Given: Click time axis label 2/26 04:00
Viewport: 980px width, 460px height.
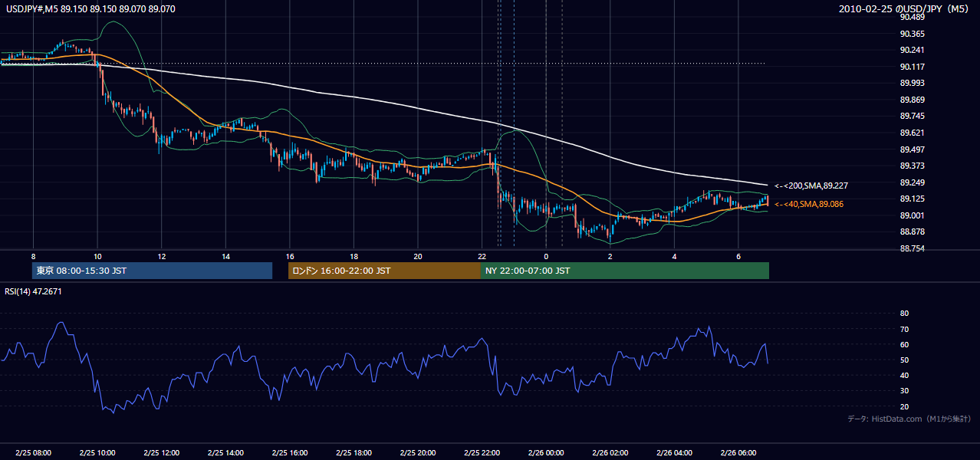Looking at the screenshot, I should 674,453.
